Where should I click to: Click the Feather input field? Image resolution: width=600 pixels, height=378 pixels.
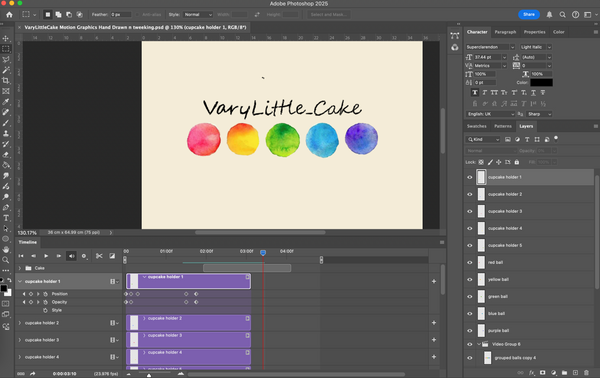coord(121,15)
